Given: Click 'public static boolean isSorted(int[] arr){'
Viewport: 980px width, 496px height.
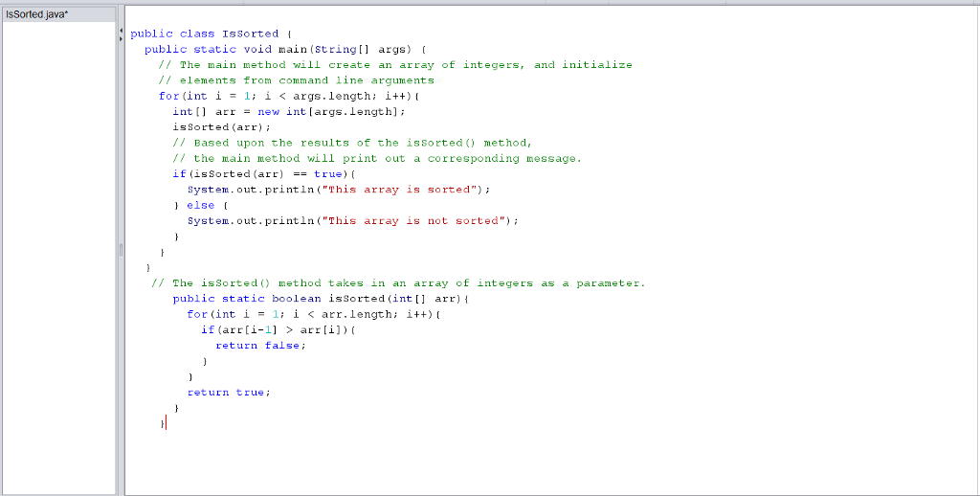Looking at the screenshot, I should (321, 299).
